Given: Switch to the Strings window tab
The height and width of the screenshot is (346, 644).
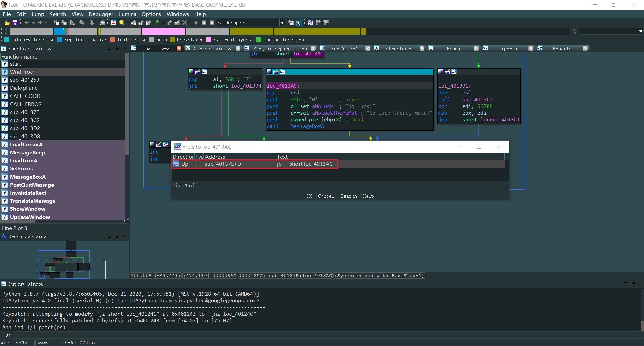Looking at the screenshot, I should tap(212, 49).
